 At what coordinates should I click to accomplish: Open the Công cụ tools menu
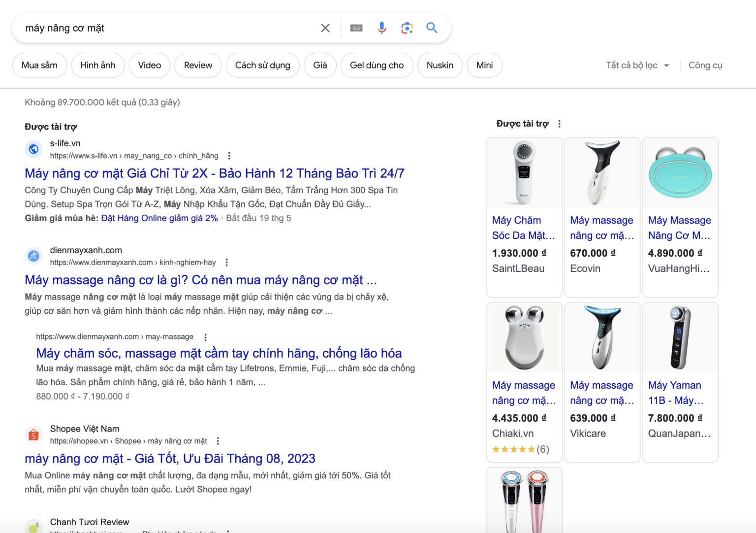pos(705,65)
